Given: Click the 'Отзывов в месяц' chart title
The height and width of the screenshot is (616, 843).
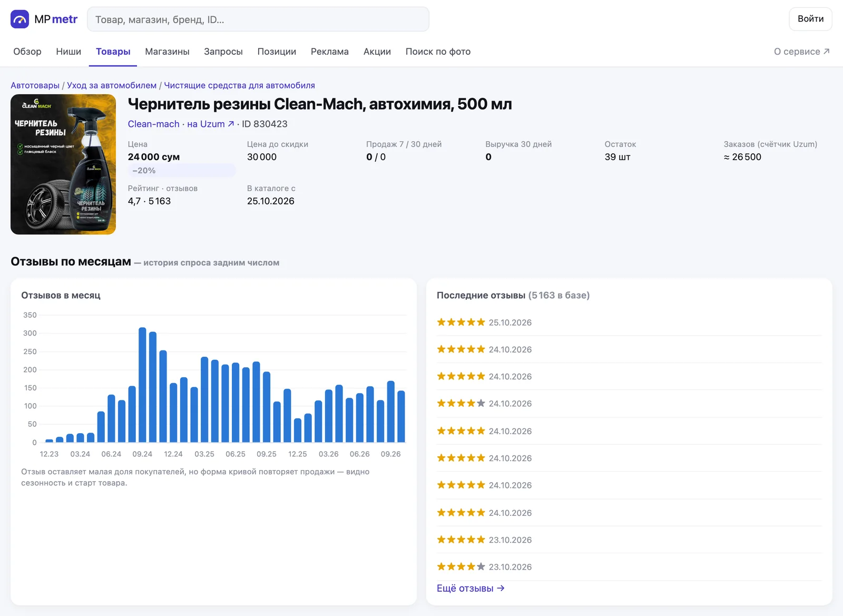Looking at the screenshot, I should click(x=61, y=296).
